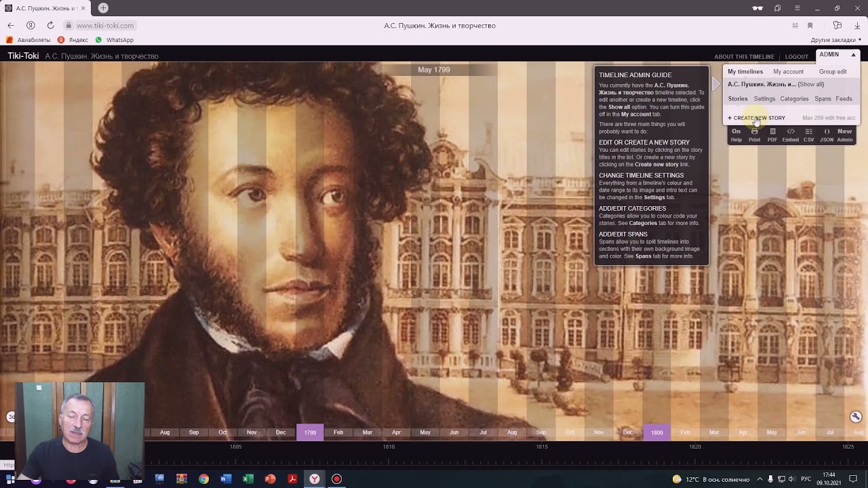Open Google Chrome from the taskbar
This screenshot has width=868, height=488.
pos(203,479)
